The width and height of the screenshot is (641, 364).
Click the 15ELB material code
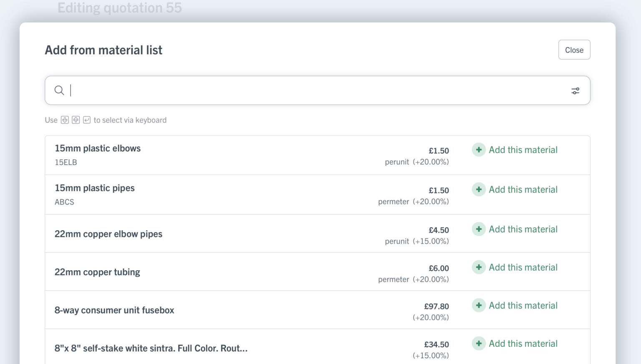click(x=66, y=162)
